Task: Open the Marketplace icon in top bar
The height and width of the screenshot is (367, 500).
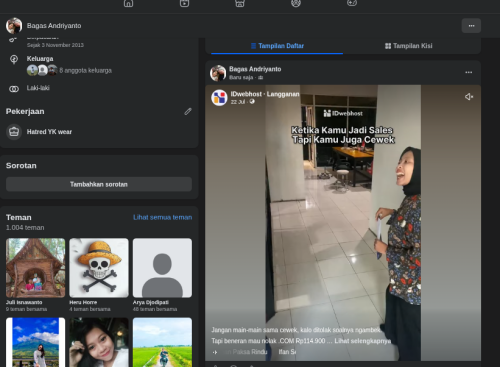Action: (240, 3)
